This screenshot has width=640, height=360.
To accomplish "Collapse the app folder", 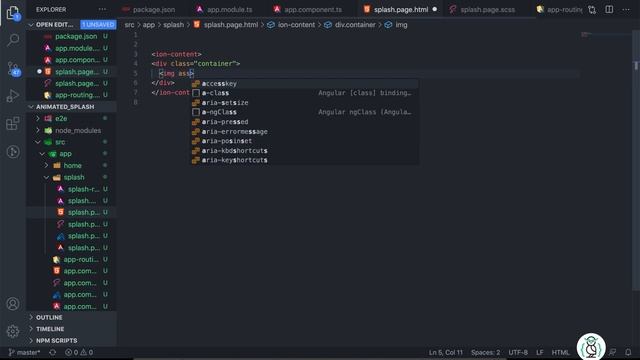I will tap(65, 154).
